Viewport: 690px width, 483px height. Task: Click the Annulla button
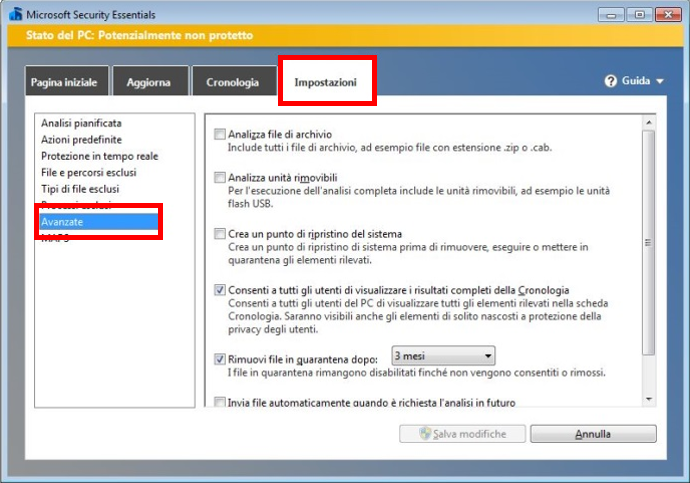pos(593,434)
